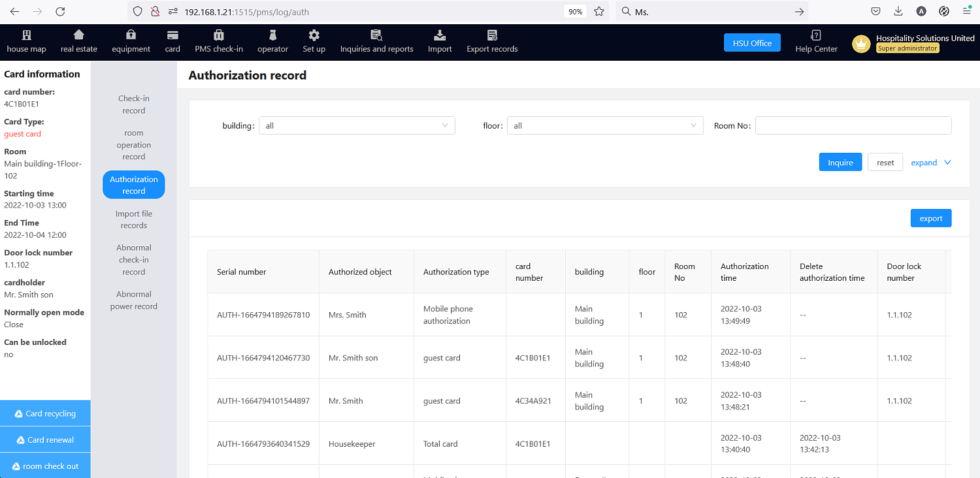The image size is (980, 478).
Task: Open the operator icon
Action: pos(273,35)
